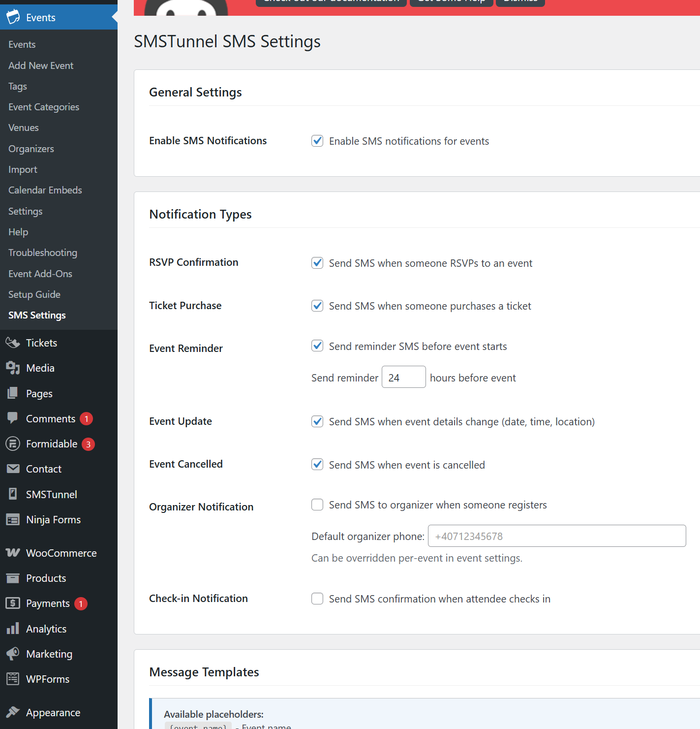The image size is (700, 729).
Task: Click the Get Some Help button
Action: 451,2
